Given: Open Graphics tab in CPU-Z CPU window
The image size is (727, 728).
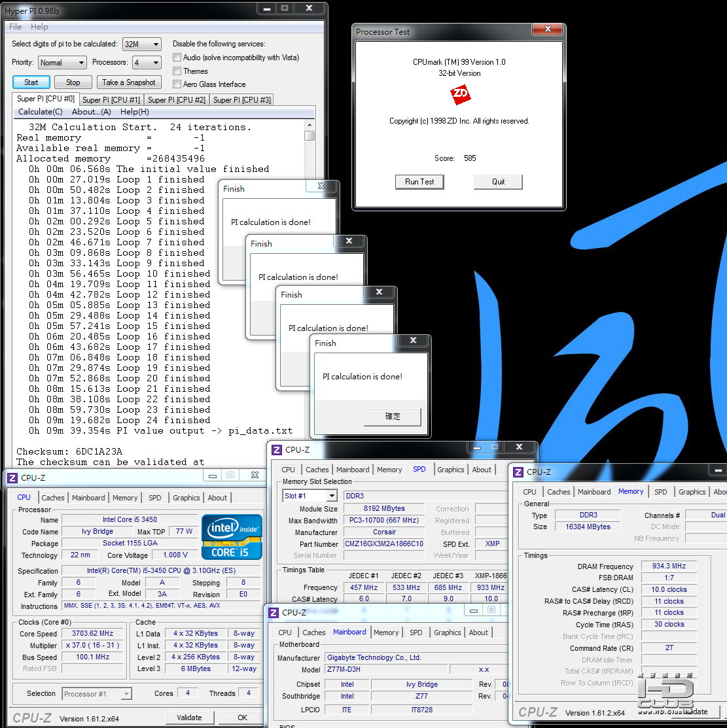Looking at the screenshot, I should coord(186,498).
